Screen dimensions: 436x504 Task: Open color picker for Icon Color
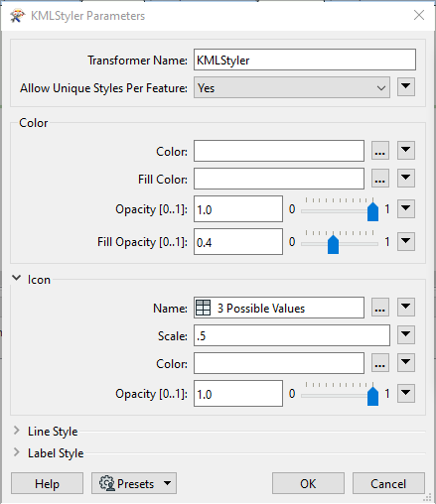click(x=379, y=363)
